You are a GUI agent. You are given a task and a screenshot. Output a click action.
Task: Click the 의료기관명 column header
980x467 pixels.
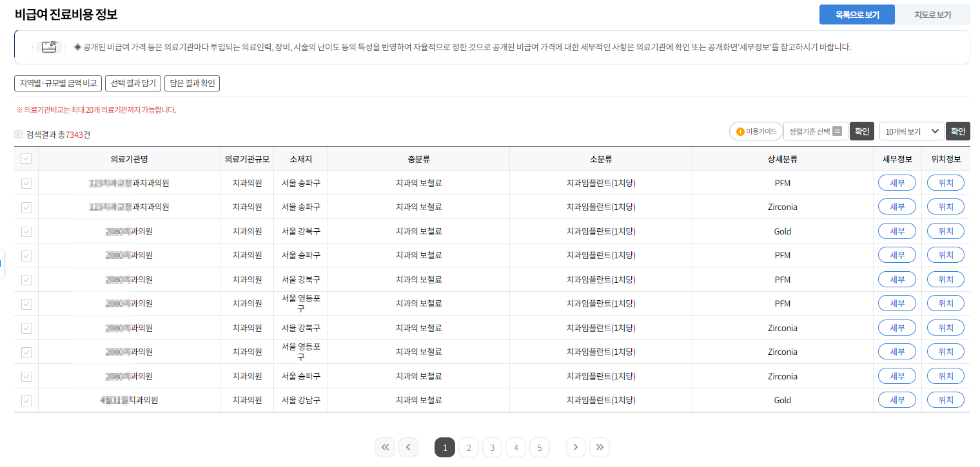click(129, 158)
